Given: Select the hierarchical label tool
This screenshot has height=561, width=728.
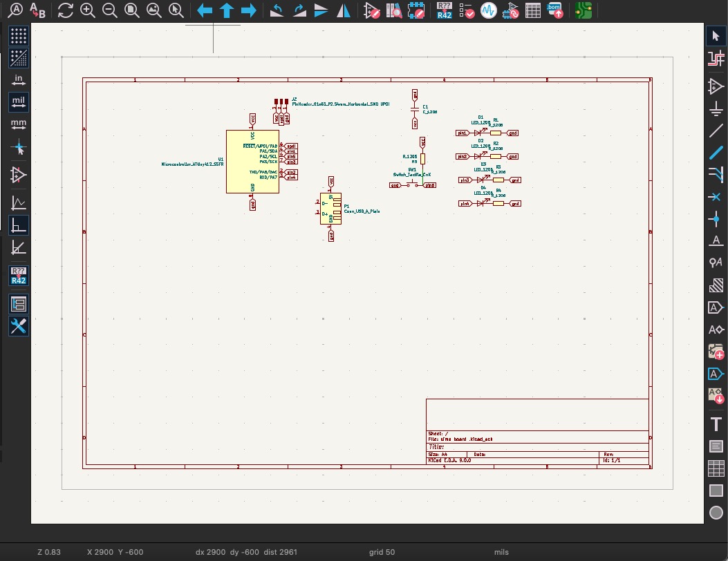Looking at the screenshot, I should pyautogui.click(x=716, y=330).
